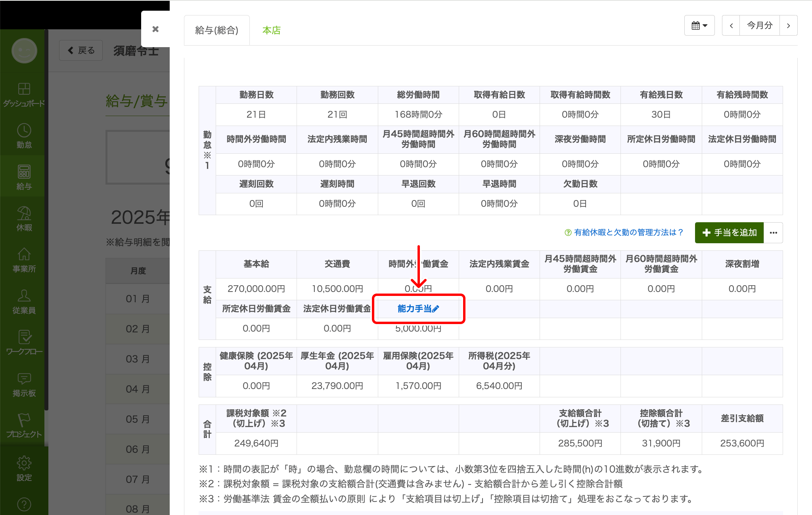Click the 支給額合計 value 285,500円
The width and height of the screenshot is (812, 515).
(580, 443)
